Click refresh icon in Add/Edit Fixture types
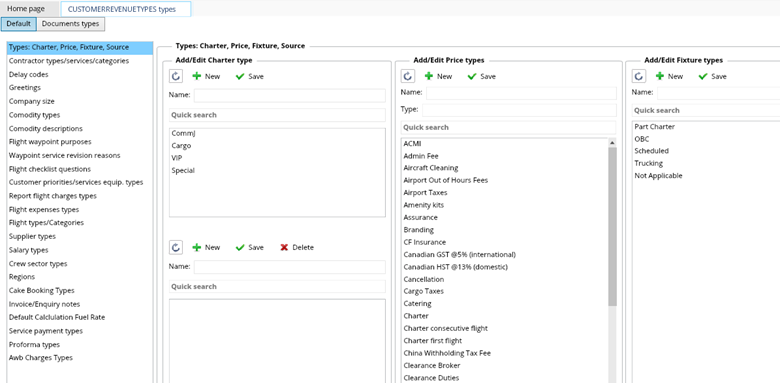Viewport: 780px width, 383px height. click(639, 76)
